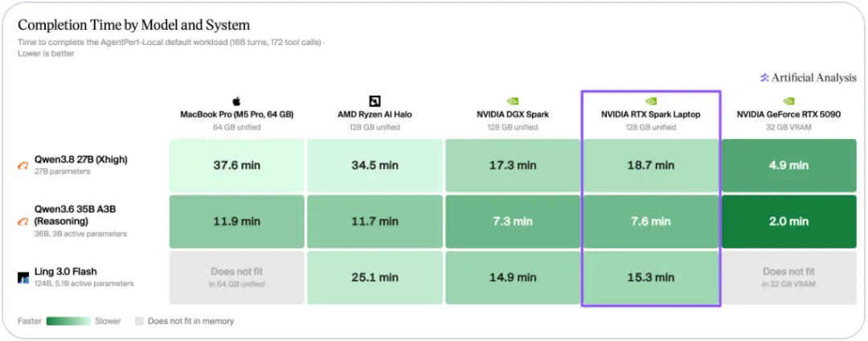Image resolution: width=868 pixels, height=341 pixels.
Task: Click the 25.1 min AMD Ryzen cell
Action: click(375, 277)
